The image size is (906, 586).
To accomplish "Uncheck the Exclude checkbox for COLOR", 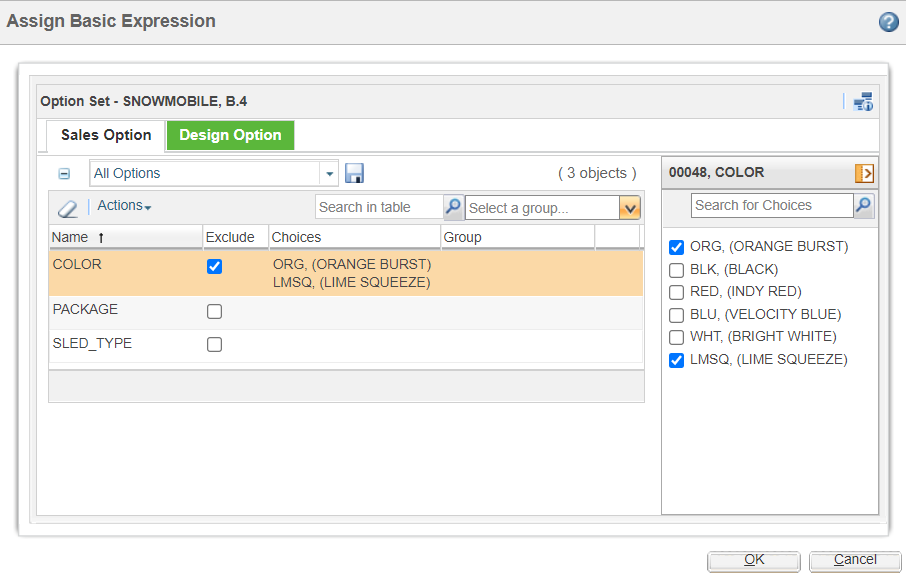I will click(214, 266).
